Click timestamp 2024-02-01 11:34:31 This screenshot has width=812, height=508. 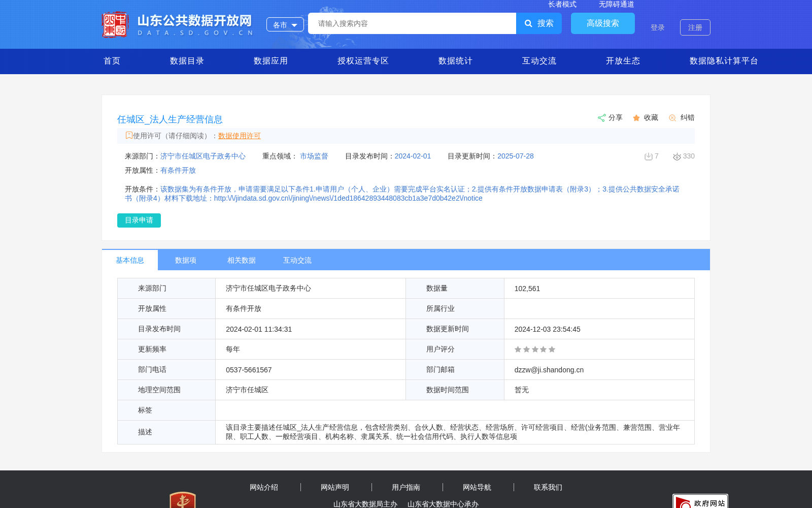pos(259,329)
